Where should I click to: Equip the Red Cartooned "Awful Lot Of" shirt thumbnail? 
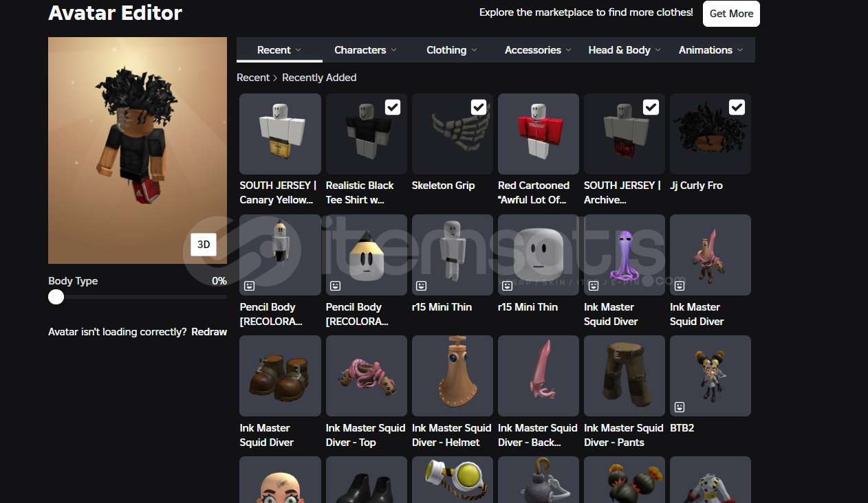[539, 134]
